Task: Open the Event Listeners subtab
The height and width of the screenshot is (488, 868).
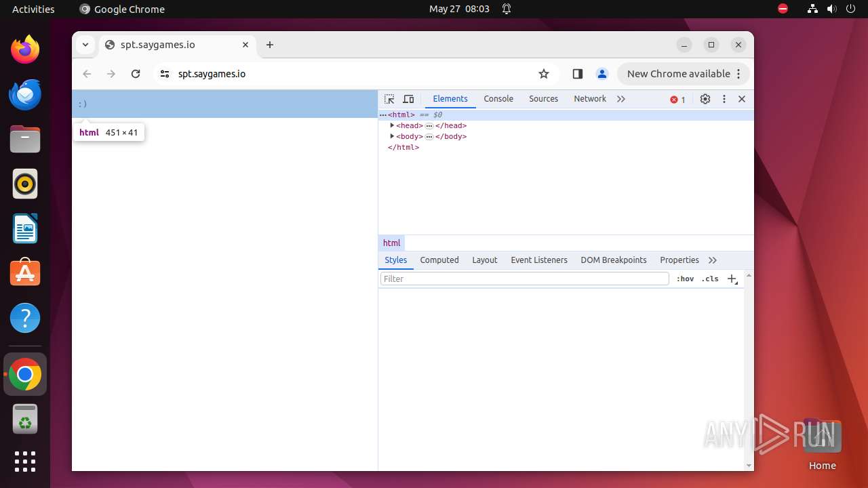Action: (539, 260)
